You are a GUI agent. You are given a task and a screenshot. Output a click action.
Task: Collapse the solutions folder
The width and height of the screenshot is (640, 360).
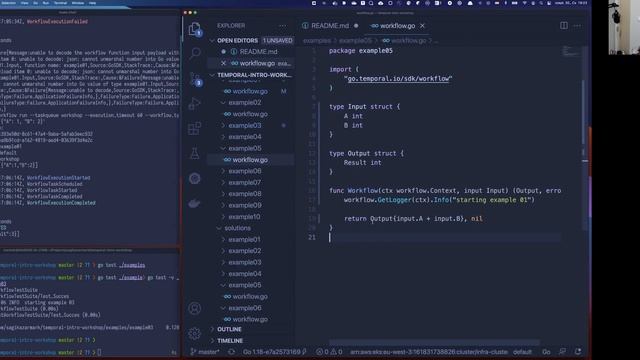pos(237,228)
